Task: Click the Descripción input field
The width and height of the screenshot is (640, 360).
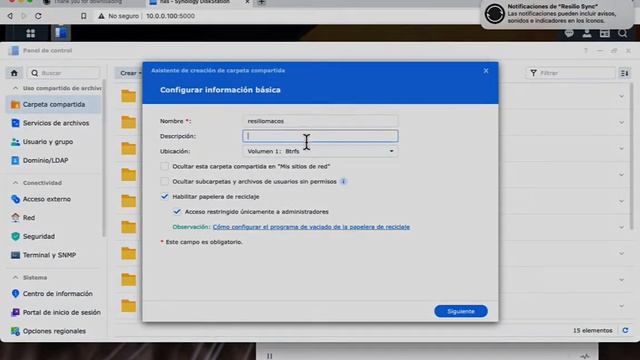Action: click(320, 136)
